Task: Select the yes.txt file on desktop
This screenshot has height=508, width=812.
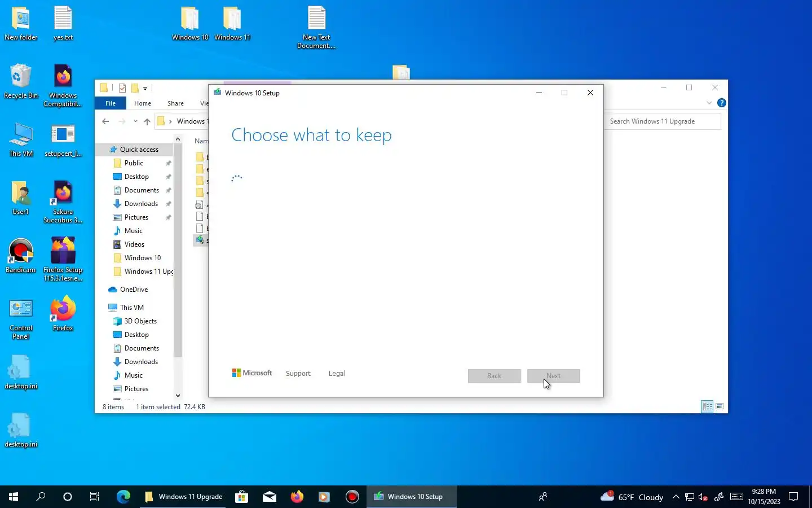Action: click(x=63, y=24)
